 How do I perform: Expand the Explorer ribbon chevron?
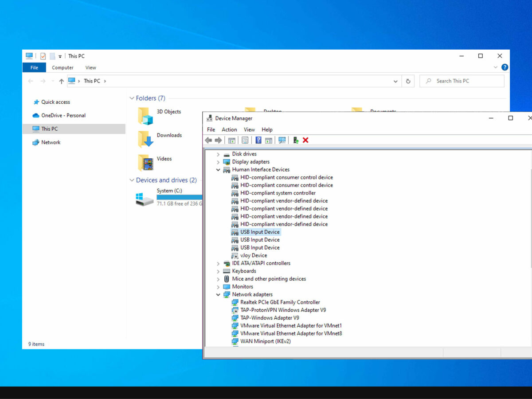point(496,67)
